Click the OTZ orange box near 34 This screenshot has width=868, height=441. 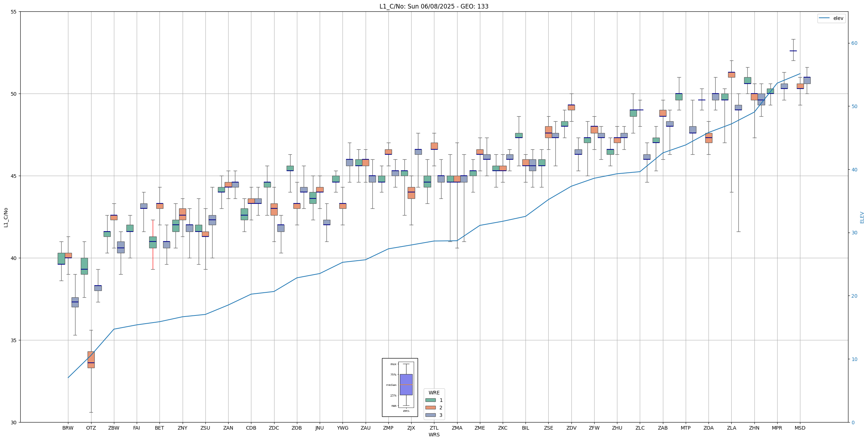point(91,359)
